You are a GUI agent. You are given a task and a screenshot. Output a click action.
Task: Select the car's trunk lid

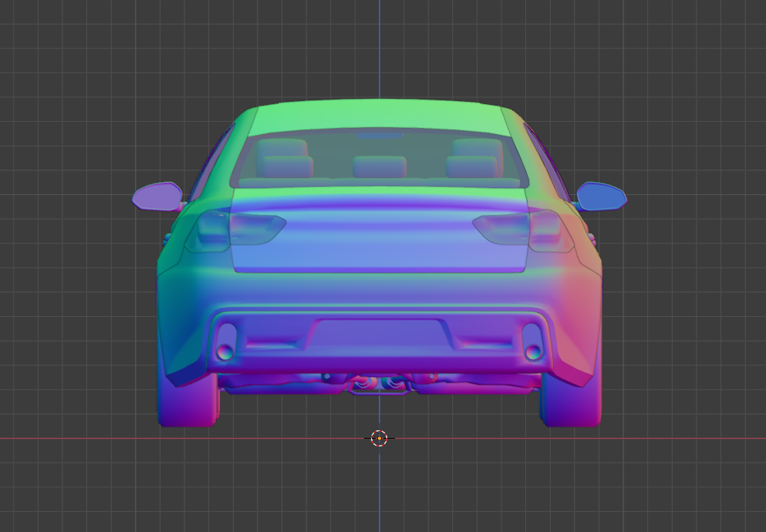pos(379,230)
